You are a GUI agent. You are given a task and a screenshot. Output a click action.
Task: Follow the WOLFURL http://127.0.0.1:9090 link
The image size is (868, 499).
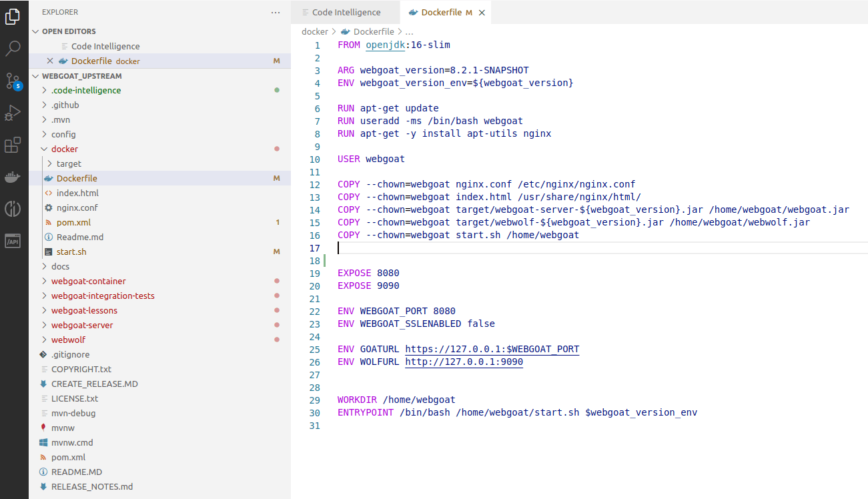[x=464, y=362]
